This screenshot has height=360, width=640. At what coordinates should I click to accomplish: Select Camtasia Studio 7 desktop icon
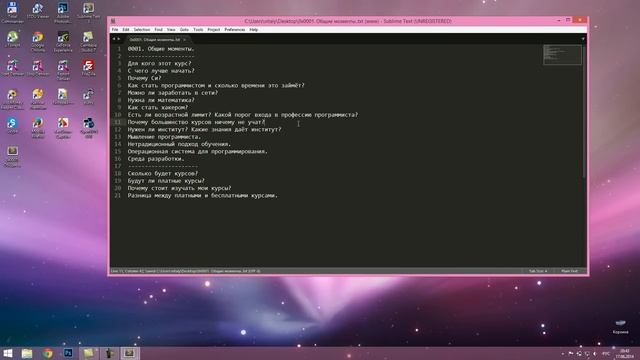tap(88, 42)
